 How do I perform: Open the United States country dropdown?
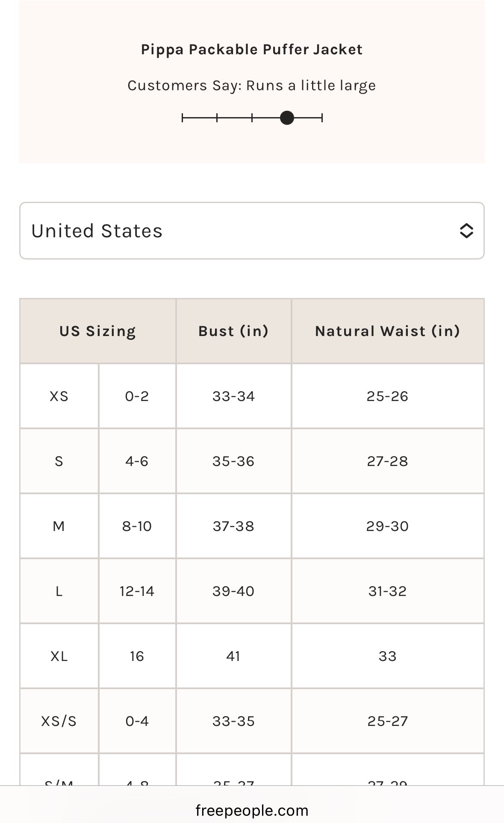tap(252, 231)
